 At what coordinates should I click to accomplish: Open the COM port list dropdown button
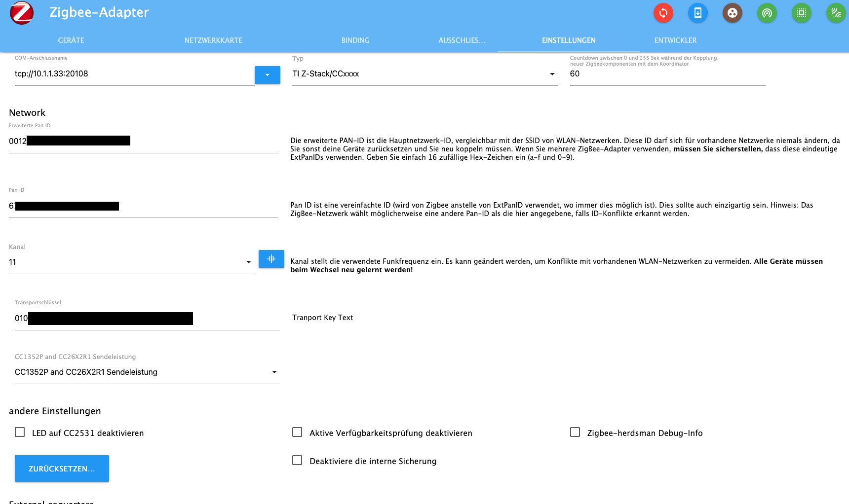pos(268,75)
